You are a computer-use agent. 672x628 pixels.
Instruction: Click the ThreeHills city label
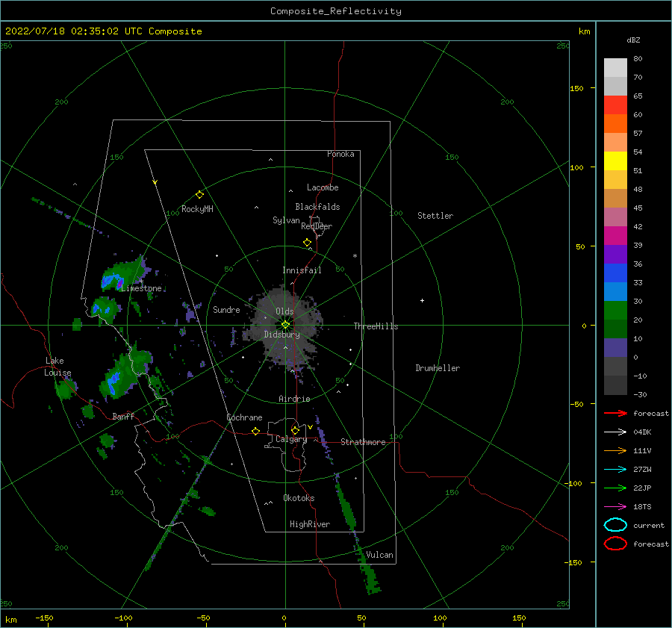click(376, 326)
